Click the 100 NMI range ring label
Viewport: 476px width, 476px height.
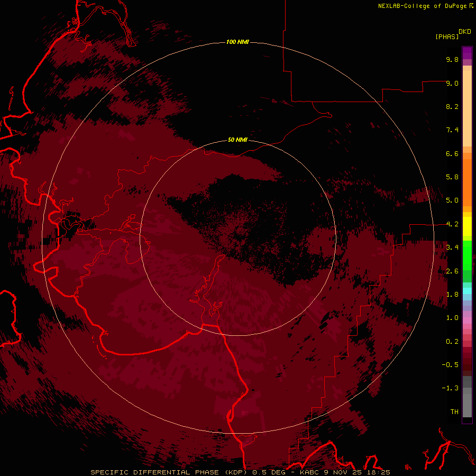(x=237, y=42)
